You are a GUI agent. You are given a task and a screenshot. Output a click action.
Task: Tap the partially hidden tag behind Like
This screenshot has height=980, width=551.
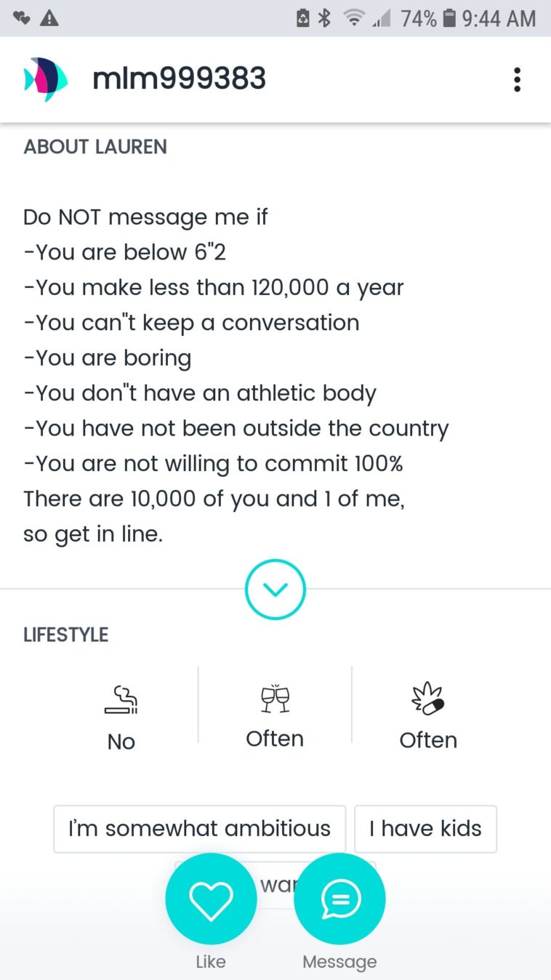coord(275,884)
